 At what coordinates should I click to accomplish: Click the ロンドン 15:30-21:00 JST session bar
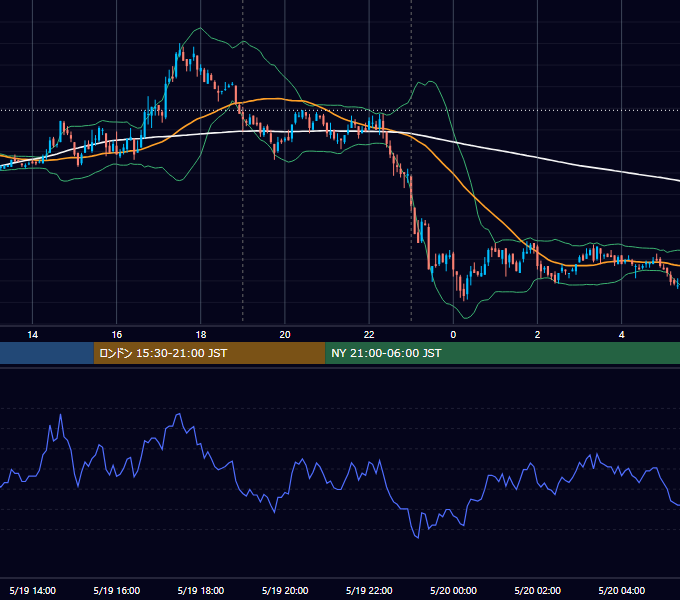(x=209, y=353)
